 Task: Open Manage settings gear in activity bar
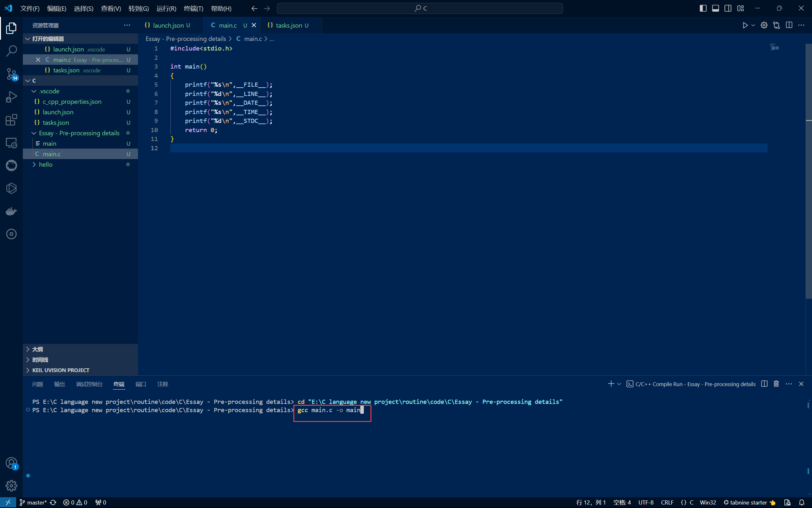click(x=11, y=485)
